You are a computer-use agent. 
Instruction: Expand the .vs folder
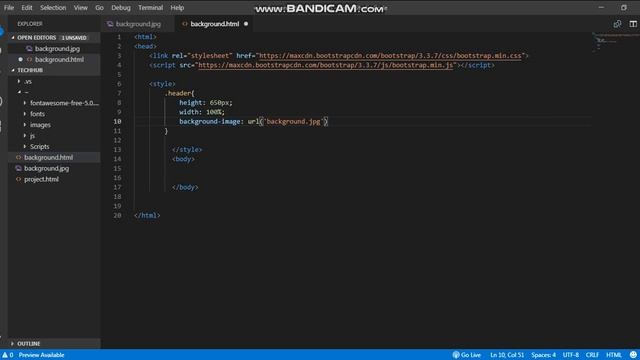click(27, 82)
